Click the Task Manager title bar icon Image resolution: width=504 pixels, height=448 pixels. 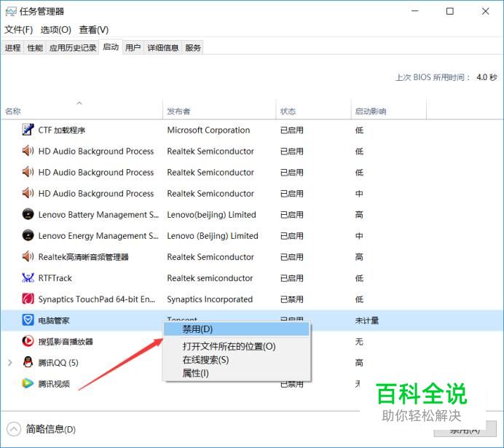(11, 12)
